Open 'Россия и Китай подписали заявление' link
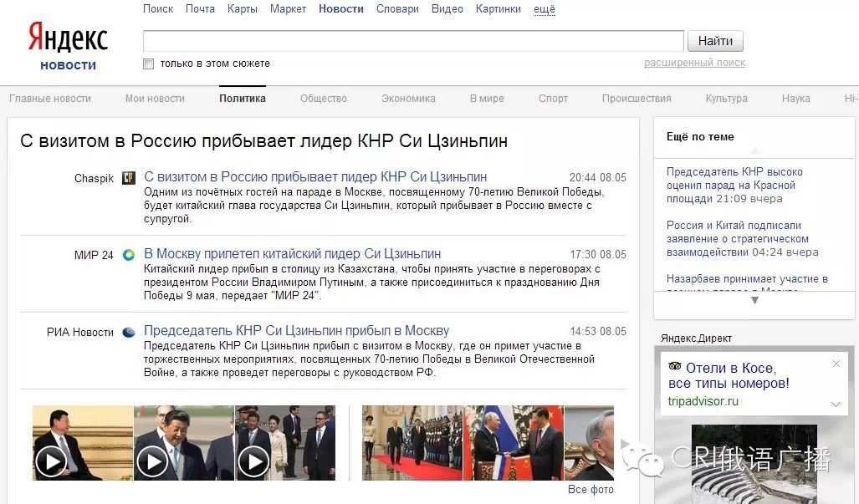Viewport: 859px width, 504px height. tap(738, 238)
